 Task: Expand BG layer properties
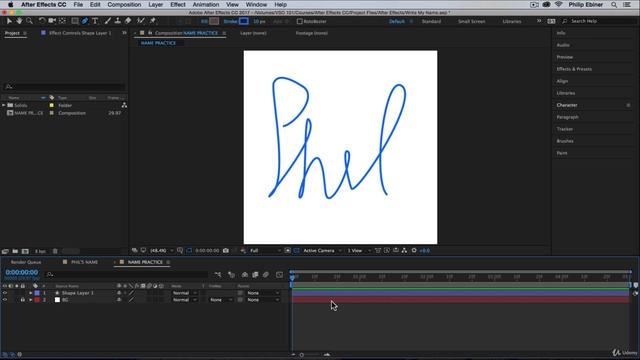(x=30, y=300)
